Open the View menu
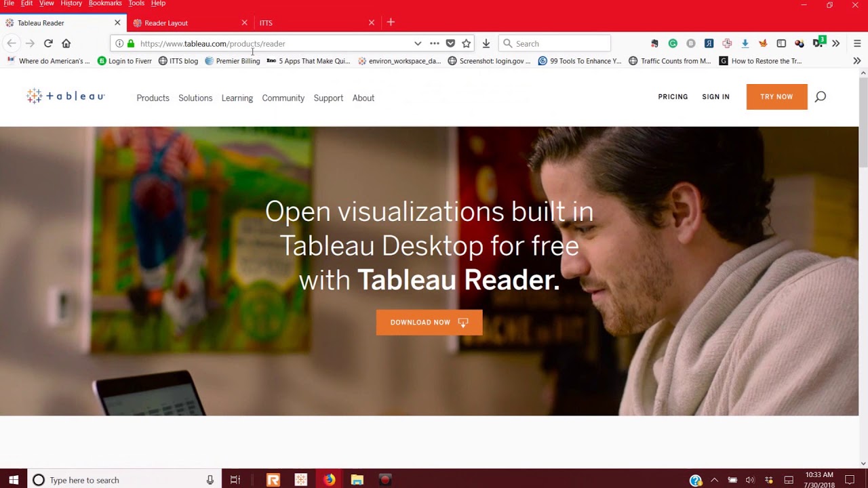The height and width of the screenshot is (488, 868). coord(46,3)
